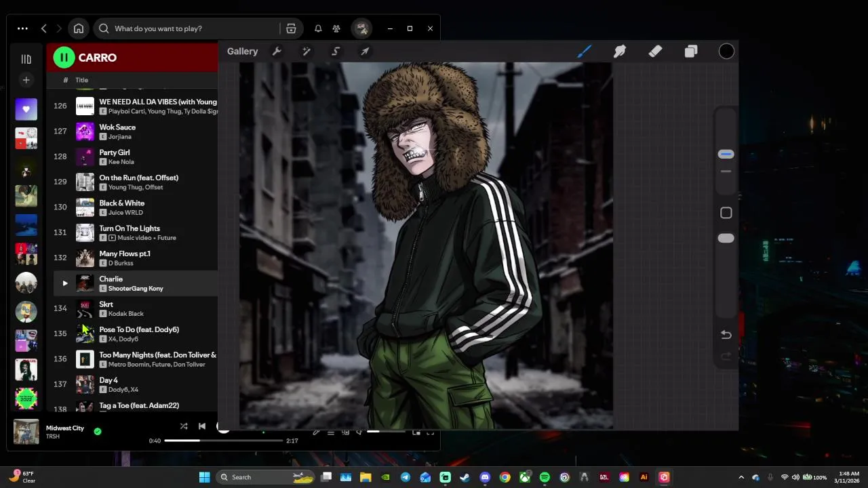Open Spotify three-dot main menu

click(x=22, y=28)
